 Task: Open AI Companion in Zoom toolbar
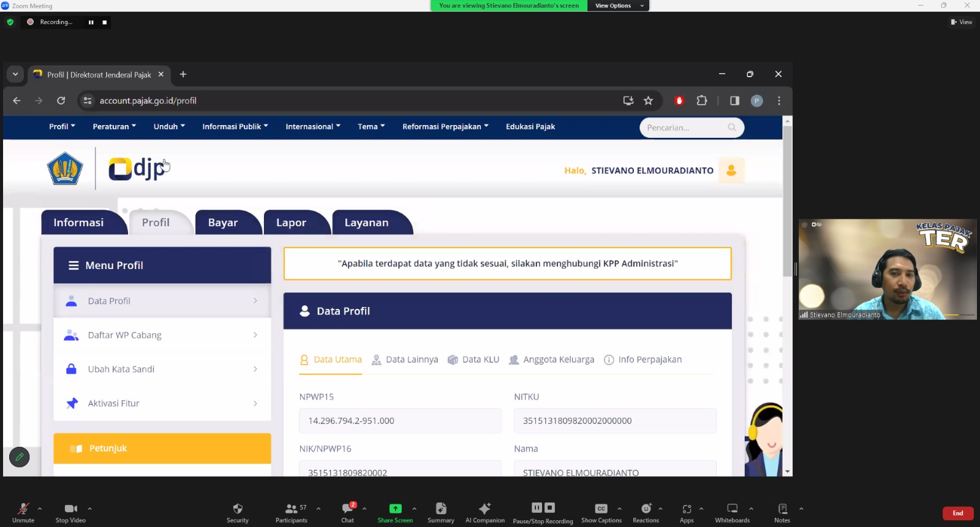[x=484, y=512]
